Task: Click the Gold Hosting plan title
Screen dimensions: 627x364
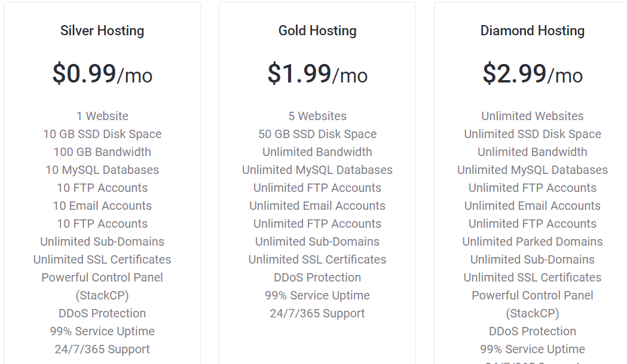Action: (x=317, y=31)
